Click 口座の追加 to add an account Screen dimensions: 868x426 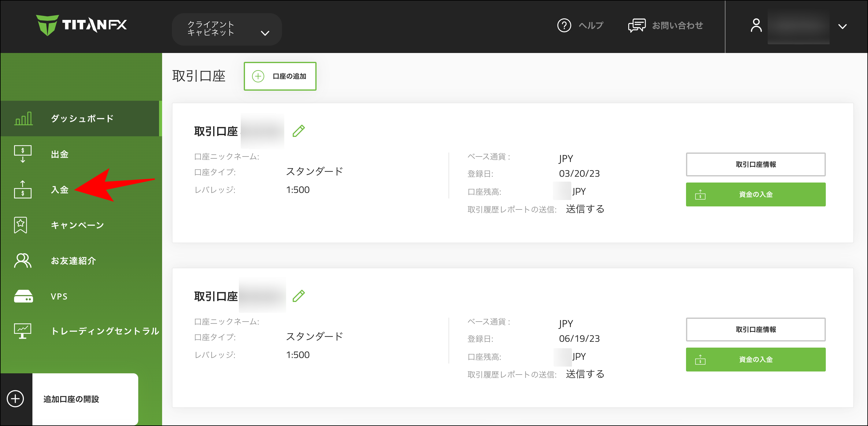pos(280,76)
